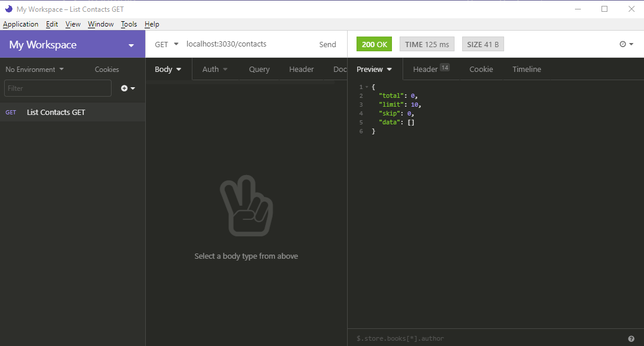
Task: Open the Cookies manager
Action: click(106, 69)
